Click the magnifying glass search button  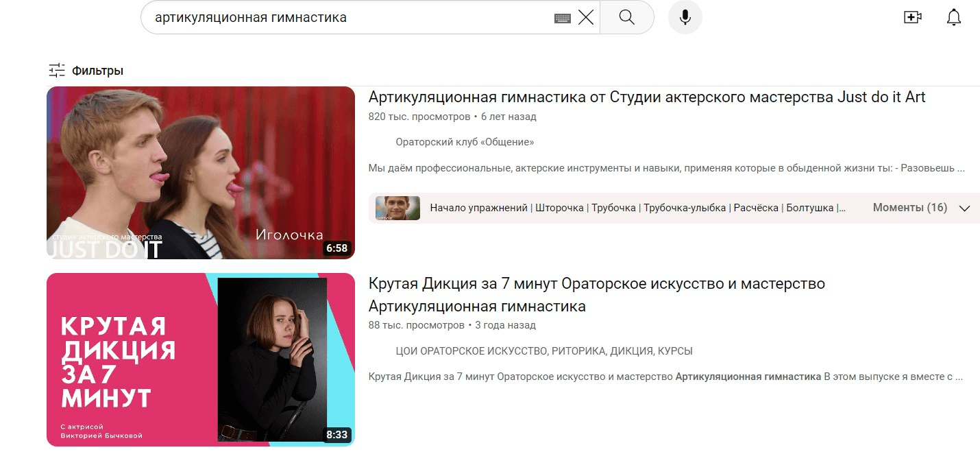tap(626, 17)
